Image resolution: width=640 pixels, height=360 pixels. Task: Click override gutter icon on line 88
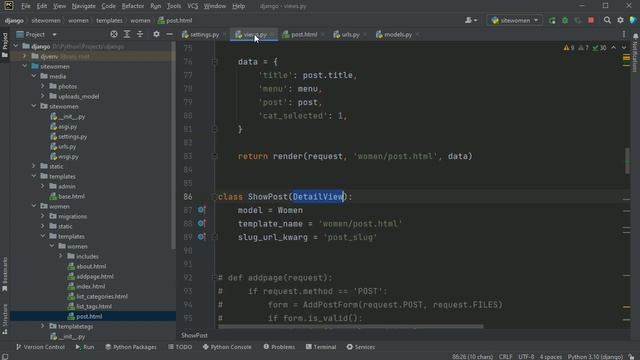pyautogui.click(x=201, y=224)
